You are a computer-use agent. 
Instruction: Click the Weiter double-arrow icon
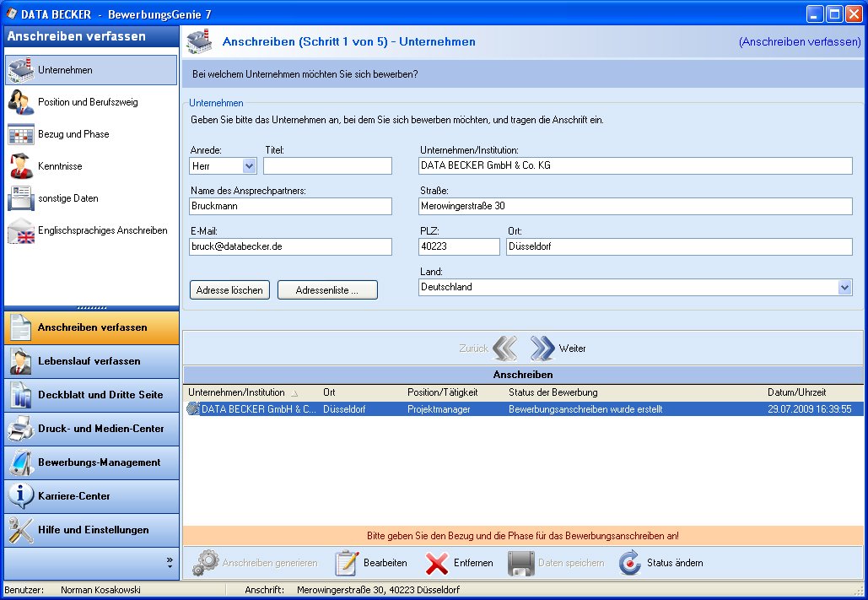coord(542,349)
